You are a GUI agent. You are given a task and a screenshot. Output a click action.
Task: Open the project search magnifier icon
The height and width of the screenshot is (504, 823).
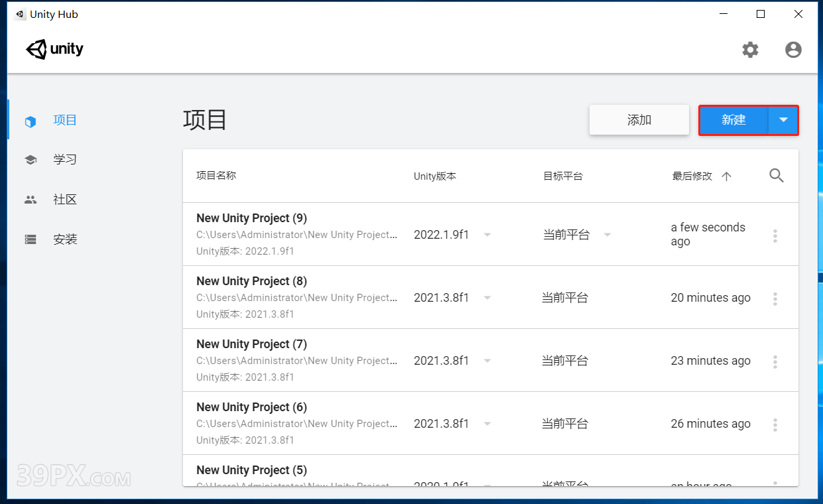(777, 176)
